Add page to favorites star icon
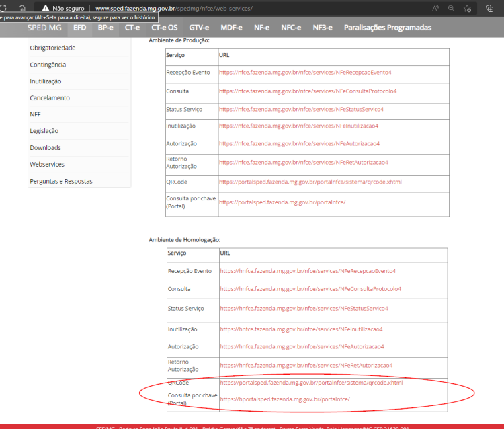The height and width of the screenshot is (429, 504). click(467, 8)
